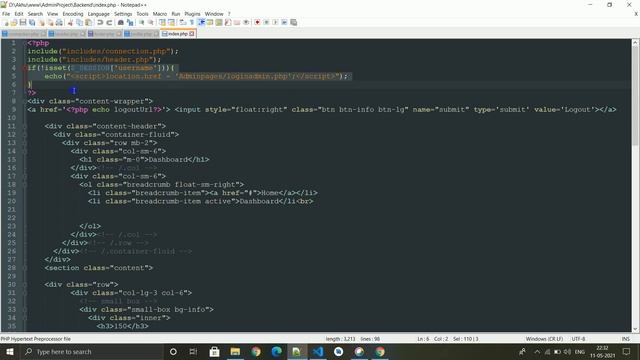Click the Dashboard h1 line of code
Viewport: 640px width, 360px height.
[144, 160]
